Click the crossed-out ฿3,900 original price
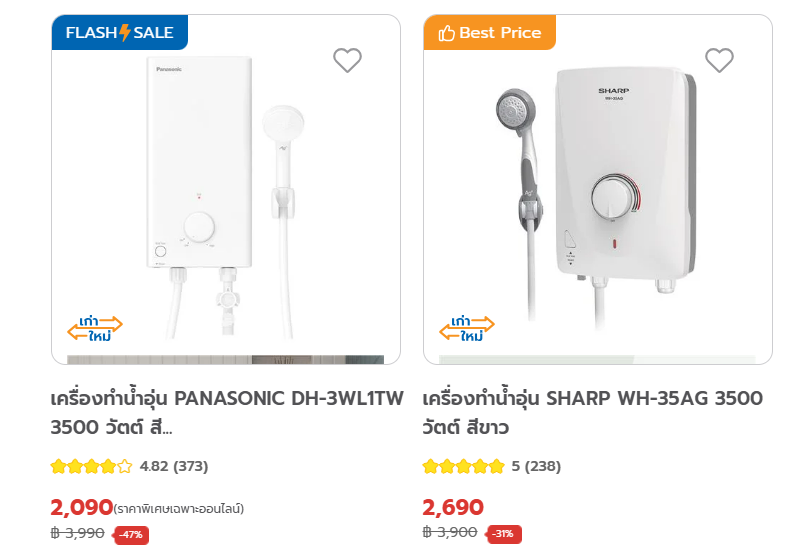This screenshot has height=550, width=790. point(450,533)
